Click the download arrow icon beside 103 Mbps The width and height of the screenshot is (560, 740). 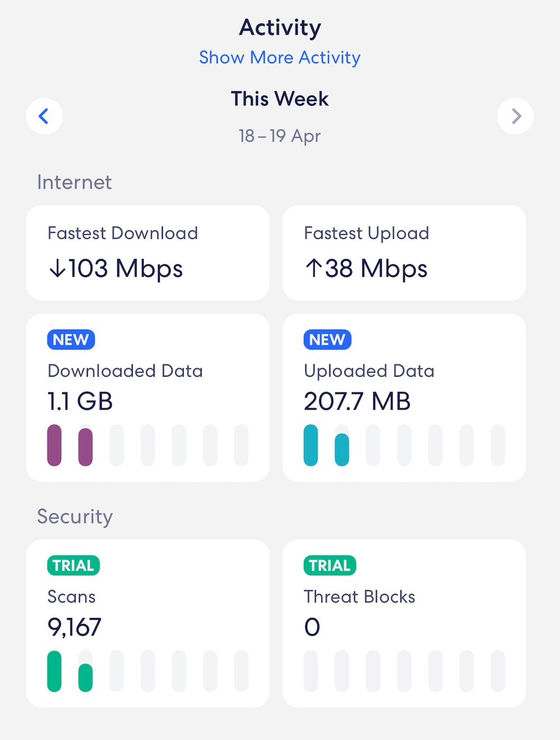[x=57, y=269]
